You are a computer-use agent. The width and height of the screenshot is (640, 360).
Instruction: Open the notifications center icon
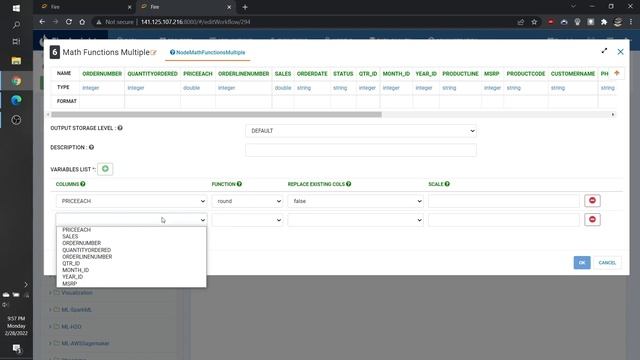click(x=16, y=348)
